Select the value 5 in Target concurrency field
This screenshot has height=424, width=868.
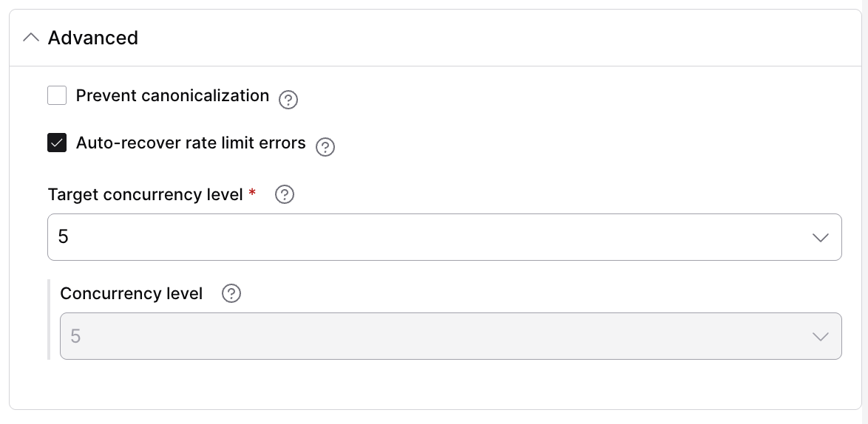pos(63,237)
